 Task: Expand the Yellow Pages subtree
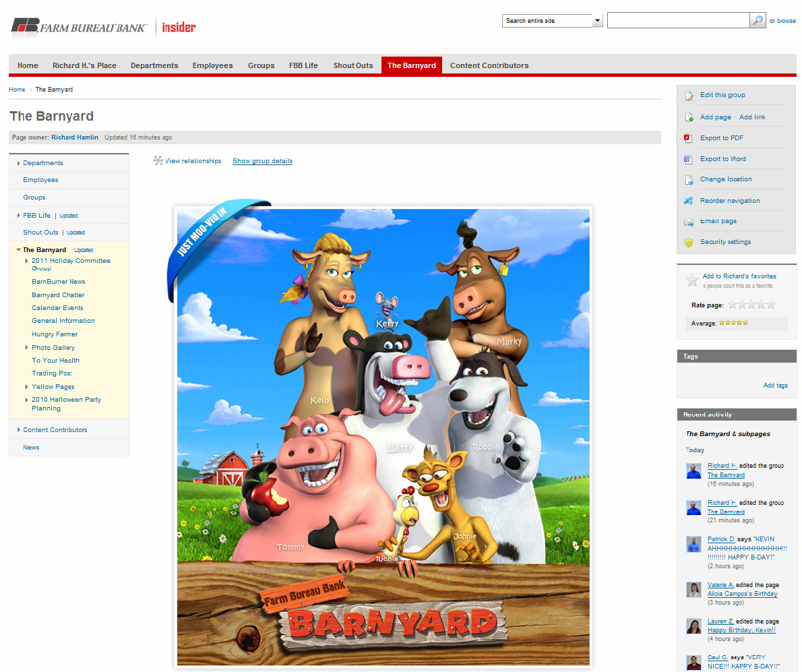26,387
